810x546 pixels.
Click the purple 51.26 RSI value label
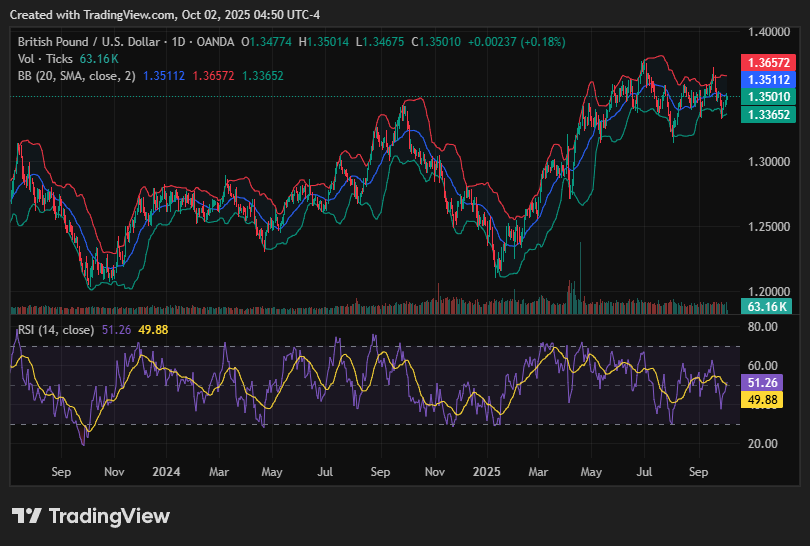coord(762,383)
